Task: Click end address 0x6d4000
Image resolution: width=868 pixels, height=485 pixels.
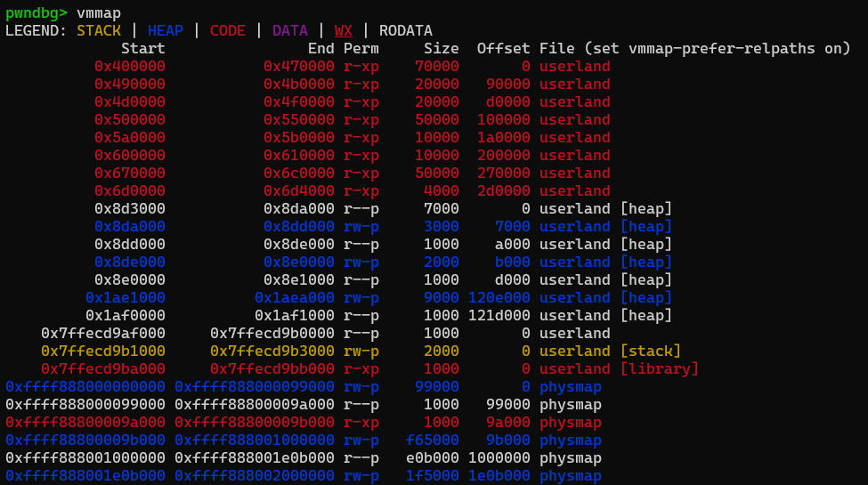Action: pos(299,190)
